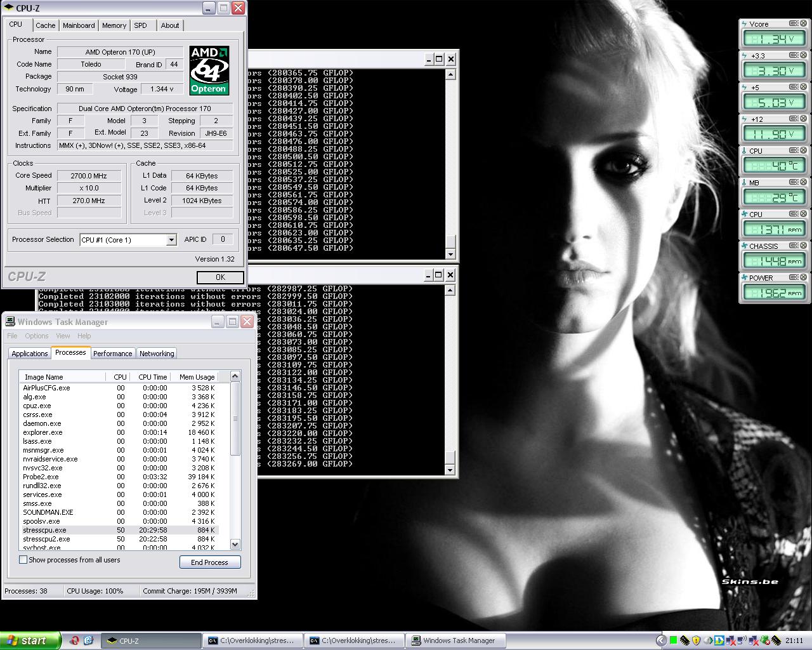This screenshot has height=650, width=812.
Task: Click OK in the CPU-Z window
Action: click(220, 277)
